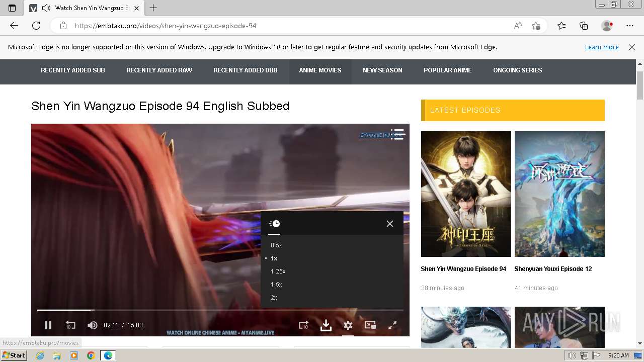The image size is (644, 362).
Task: Launch Chrome from taskbar
Action: [x=91, y=355]
